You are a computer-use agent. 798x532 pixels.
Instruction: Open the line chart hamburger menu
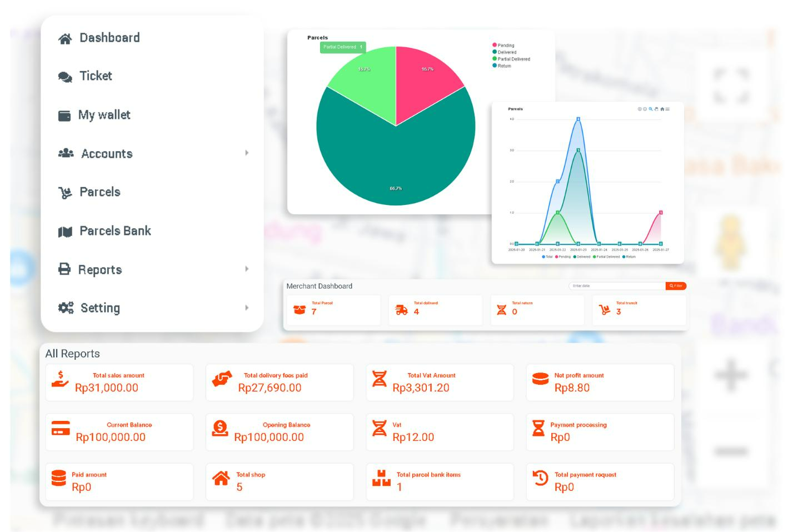[667, 109]
